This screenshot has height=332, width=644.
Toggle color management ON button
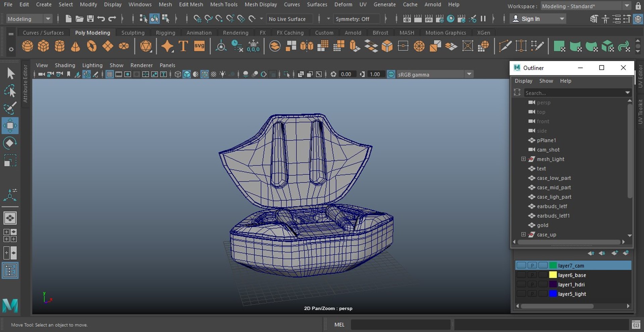[x=391, y=74]
